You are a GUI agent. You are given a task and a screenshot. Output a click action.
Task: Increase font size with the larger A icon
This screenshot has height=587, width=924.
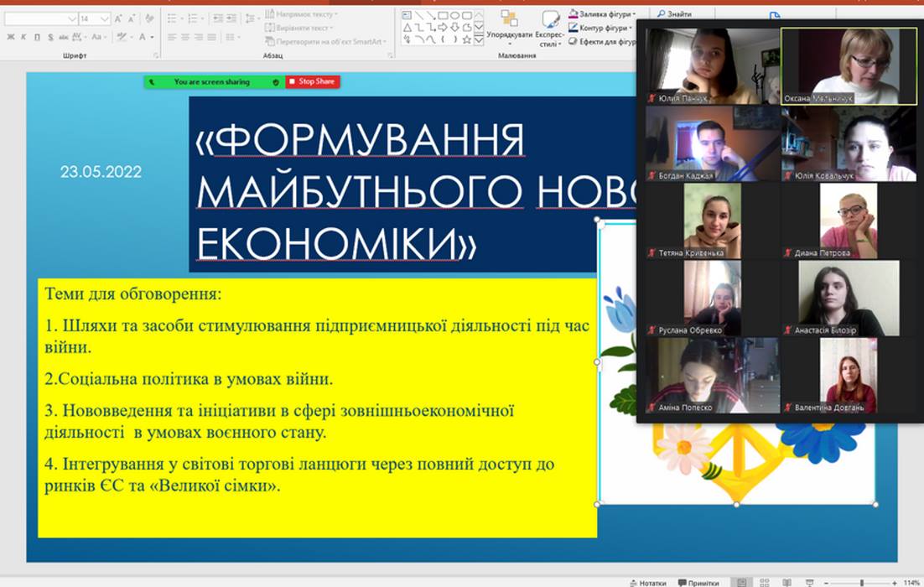click(x=118, y=18)
